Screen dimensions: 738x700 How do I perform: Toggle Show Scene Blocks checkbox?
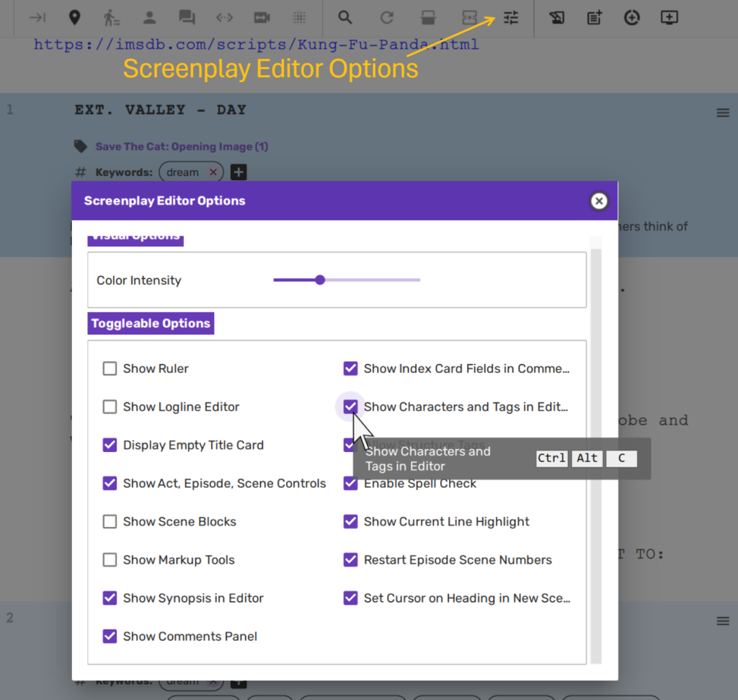[110, 521]
